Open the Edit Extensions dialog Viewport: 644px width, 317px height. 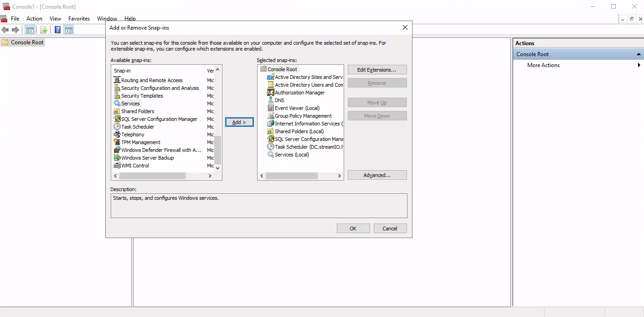click(x=377, y=70)
